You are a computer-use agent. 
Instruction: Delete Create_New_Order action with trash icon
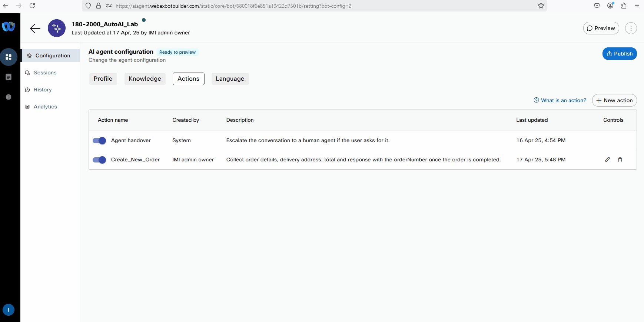click(x=620, y=160)
